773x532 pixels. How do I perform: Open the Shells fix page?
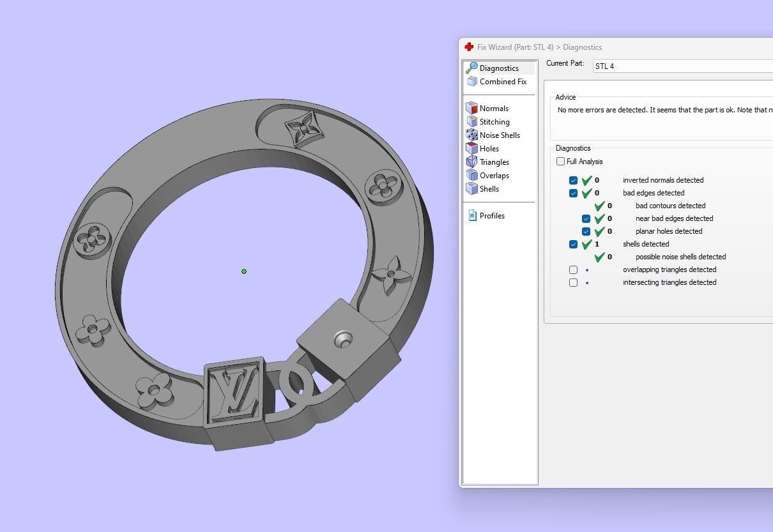click(x=489, y=189)
